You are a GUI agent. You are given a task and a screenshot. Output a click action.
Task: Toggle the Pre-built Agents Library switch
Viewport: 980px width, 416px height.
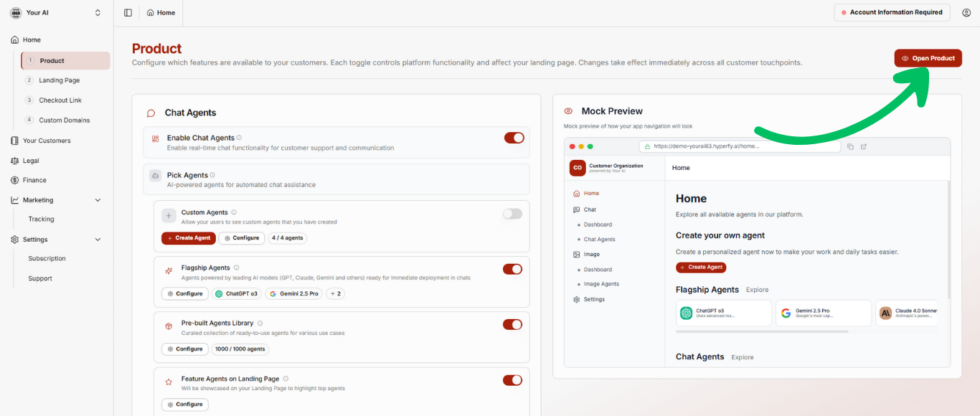[x=512, y=324]
